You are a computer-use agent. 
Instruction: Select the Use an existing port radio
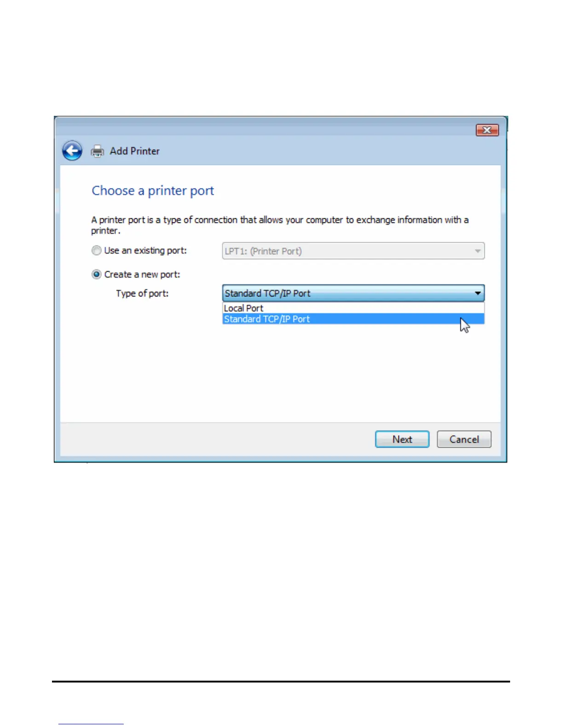(x=96, y=250)
